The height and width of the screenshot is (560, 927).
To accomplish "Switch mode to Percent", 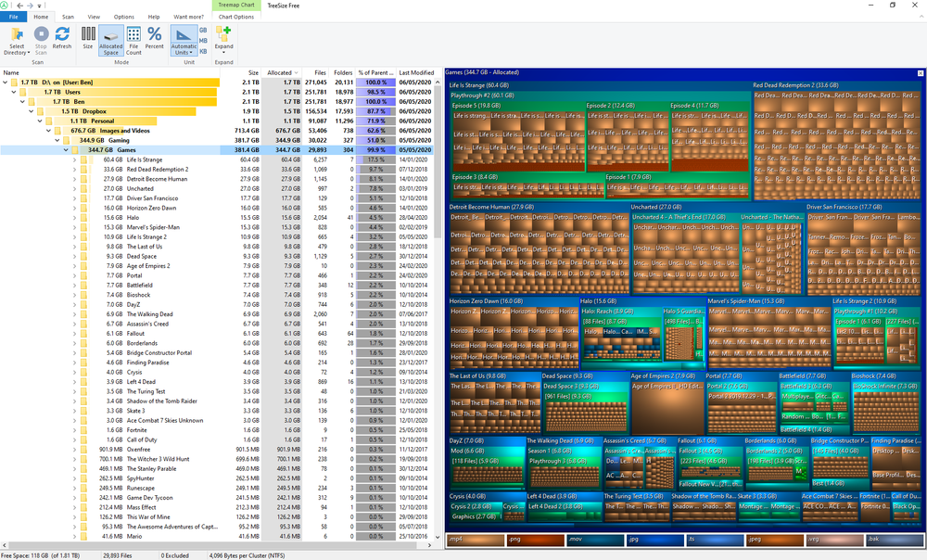I will [154, 38].
